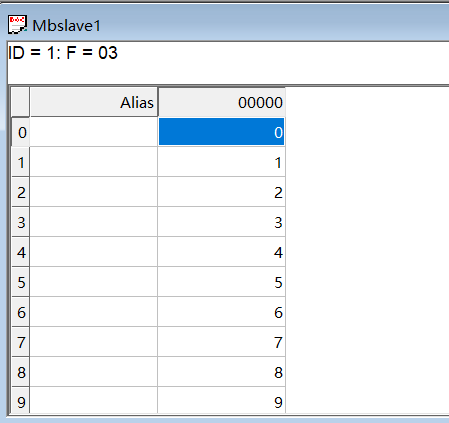Select register value cell in row 1
The width and height of the screenshot is (449, 423).
tap(222, 162)
